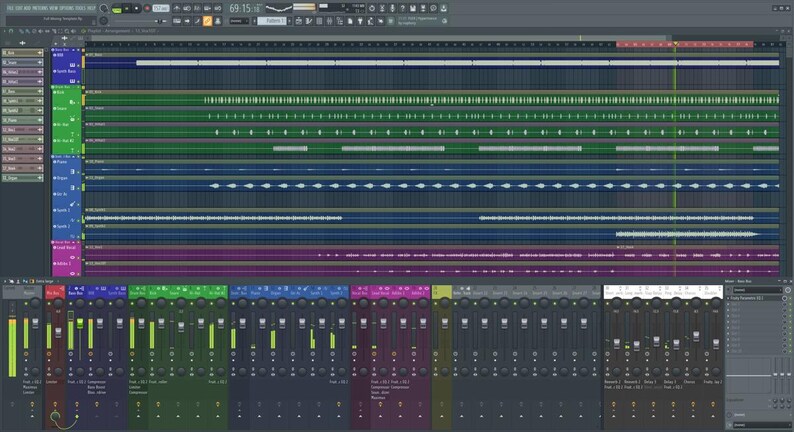The height and width of the screenshot is (432, 794).
Task: Toggle mute LED on Mix Bus mixer track
Action: [x=49, y=304]
